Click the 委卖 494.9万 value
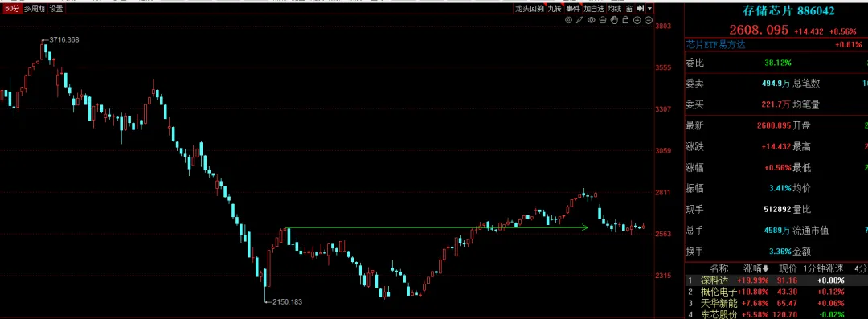Image resolution: width=868 pixels, height=319 pixels. tap(776, 84)
